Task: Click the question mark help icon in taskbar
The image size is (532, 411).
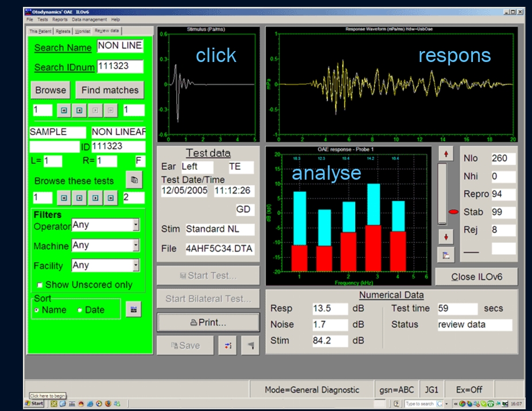Action: pyautogui.click(x=397, y=404)
